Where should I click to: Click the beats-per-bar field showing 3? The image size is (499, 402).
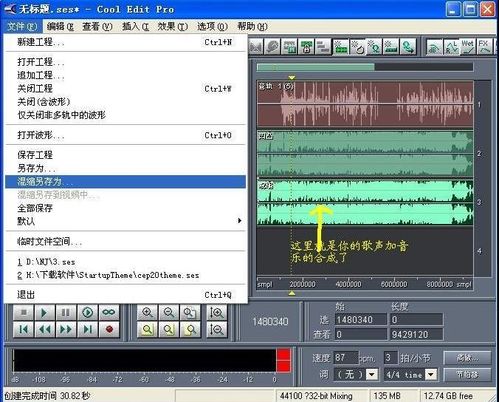(x=391, y=358)
